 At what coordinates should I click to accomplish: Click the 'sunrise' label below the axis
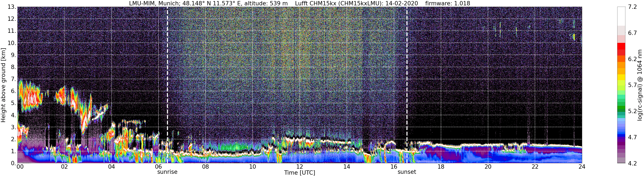click(167, 172)
